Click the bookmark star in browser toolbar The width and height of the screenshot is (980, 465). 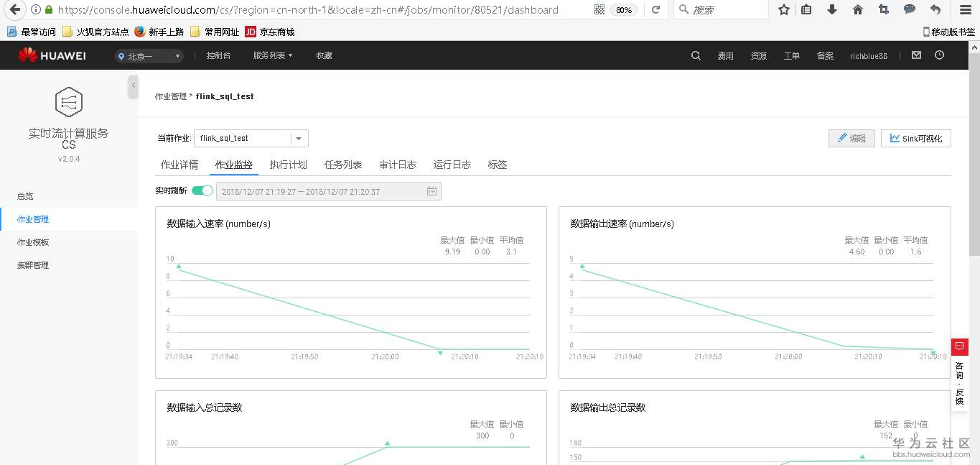coord(783,10)
